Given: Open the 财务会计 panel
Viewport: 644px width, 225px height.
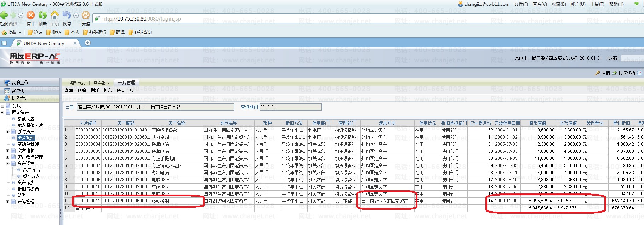Looking at the screenshot, I should pos(30,99).
